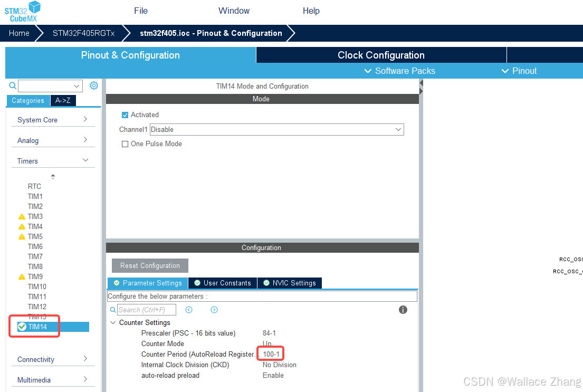Enable the One Pulse Mode checkbox
The width and height of the screenshot is (583, 392).
pyautogui.click(x=125, y=144)
